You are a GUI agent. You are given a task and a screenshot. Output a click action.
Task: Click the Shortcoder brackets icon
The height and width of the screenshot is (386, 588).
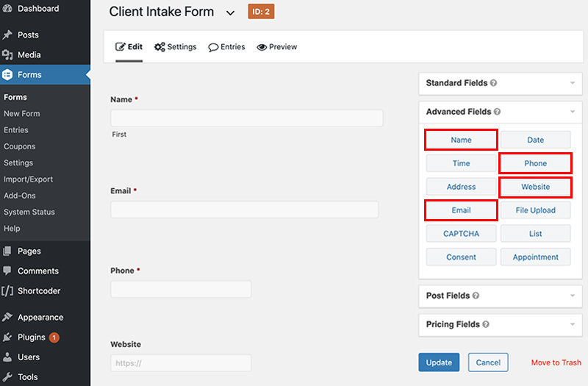(x=7, y=290)
